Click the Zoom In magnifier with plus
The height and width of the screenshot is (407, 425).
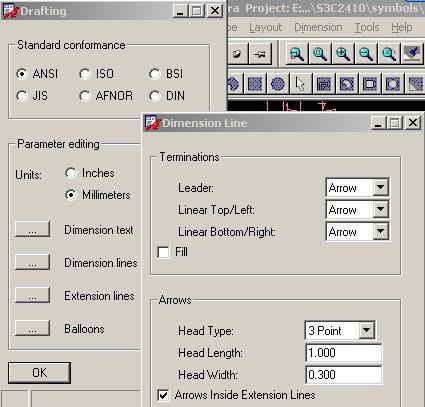coord(342,54)
